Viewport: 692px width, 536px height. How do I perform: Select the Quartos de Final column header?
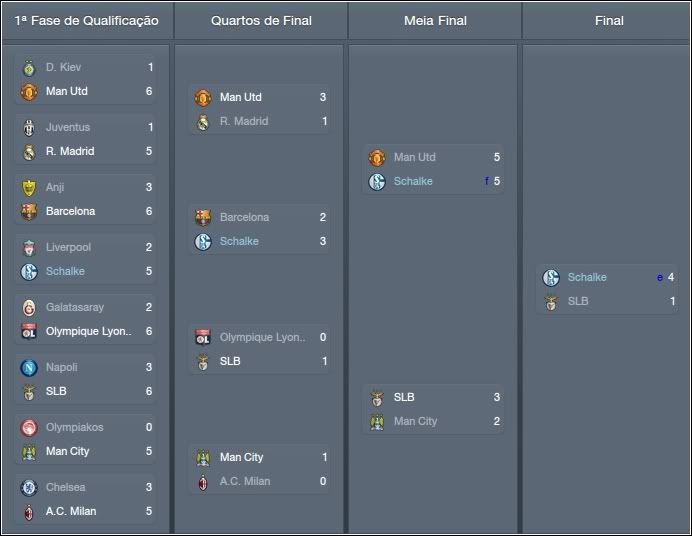tap(261, 21)
